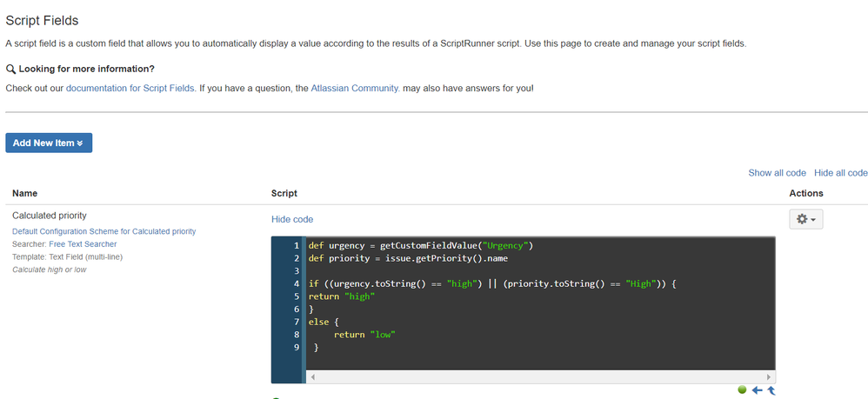Click the 'Template: Text Field (multi-line)' text

tap(68, 256)
